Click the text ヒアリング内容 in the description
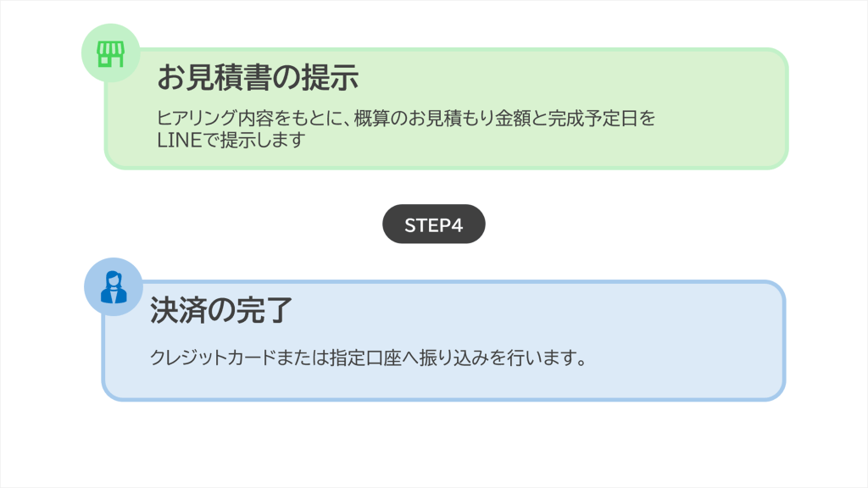Image resolution: width=868 pixels, height=488 pixels. (211, 118)
